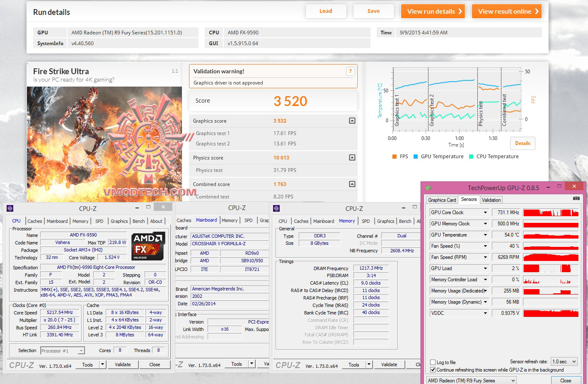Open the GPU Temperature sensor dropdown
The height and width of the screenshot is (384, 588).
[x=486, y=235]
